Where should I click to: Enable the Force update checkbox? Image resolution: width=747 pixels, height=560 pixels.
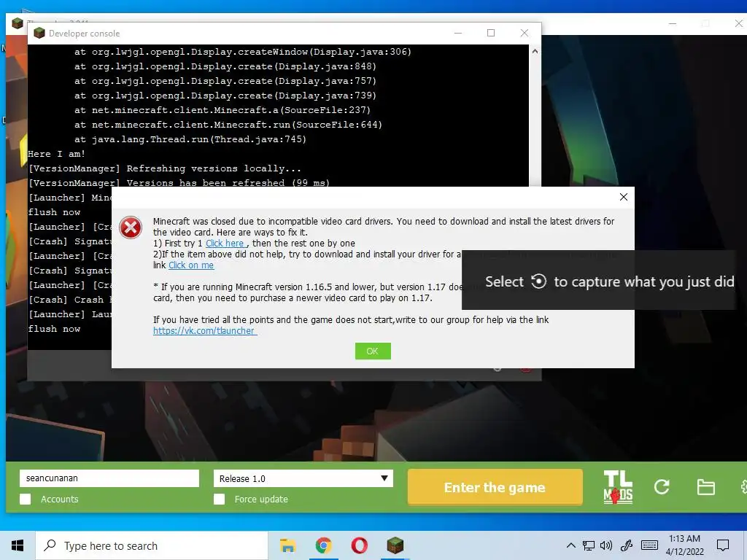point(219,499)
